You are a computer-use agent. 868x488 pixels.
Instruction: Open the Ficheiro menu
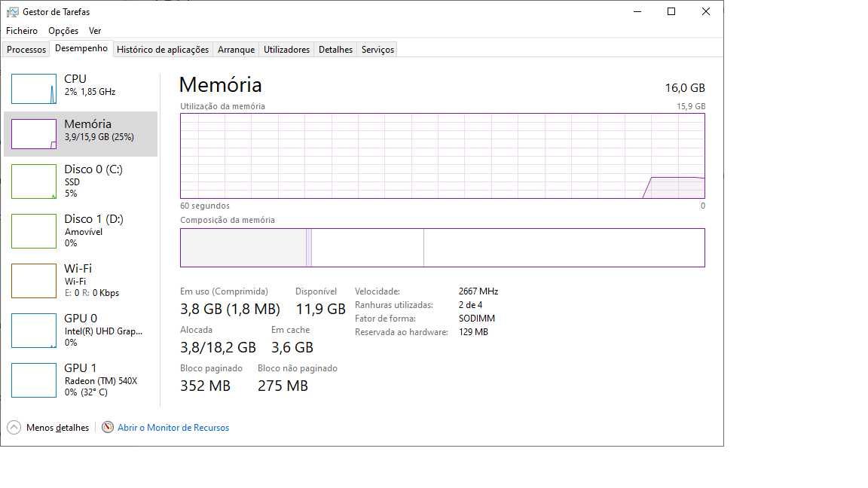[22, 31]
